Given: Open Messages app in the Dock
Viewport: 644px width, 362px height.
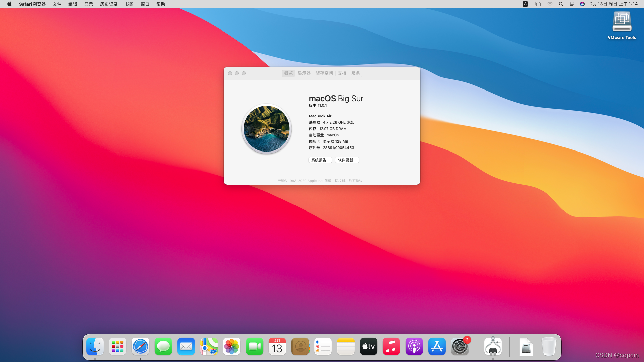Looking at the screenshot, I should tap(163, 346).
